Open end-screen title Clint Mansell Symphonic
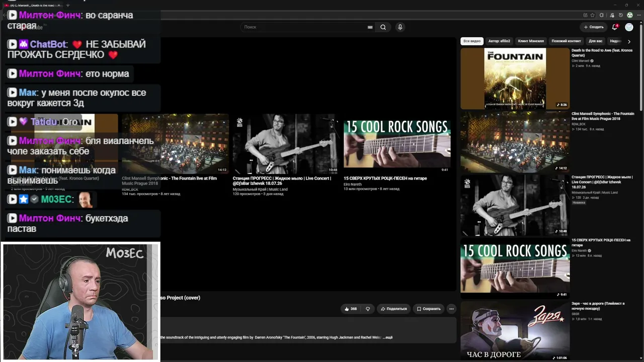644x362 pixels. pyautogui.click(x=169, y=180)
